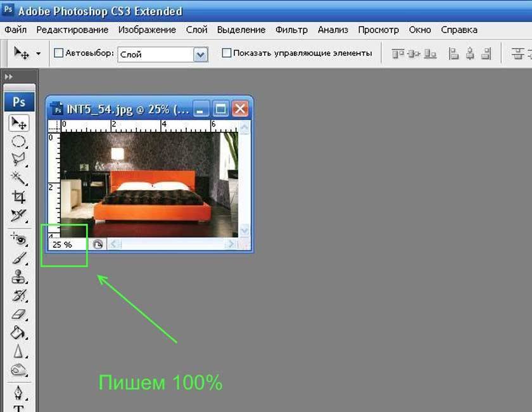Viewport: 532px width, 412px height.
Task: Open the Изображение menu
Action: pyautogui.click(x=147, y=30)
